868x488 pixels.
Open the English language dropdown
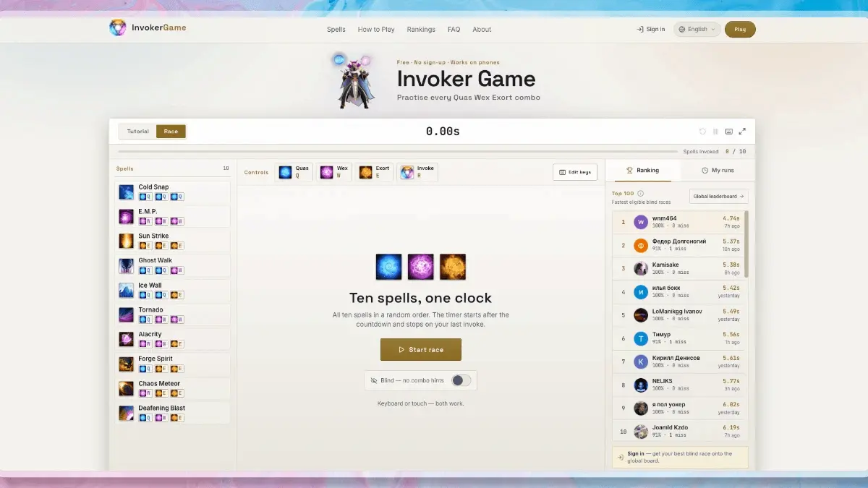click(697, 30)
